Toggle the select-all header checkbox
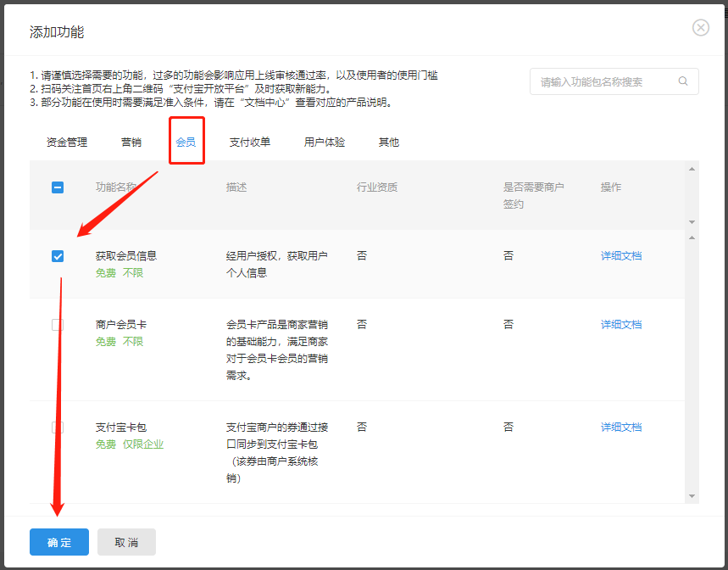Viewport: 728px width, 570px height. coord(58,187)
